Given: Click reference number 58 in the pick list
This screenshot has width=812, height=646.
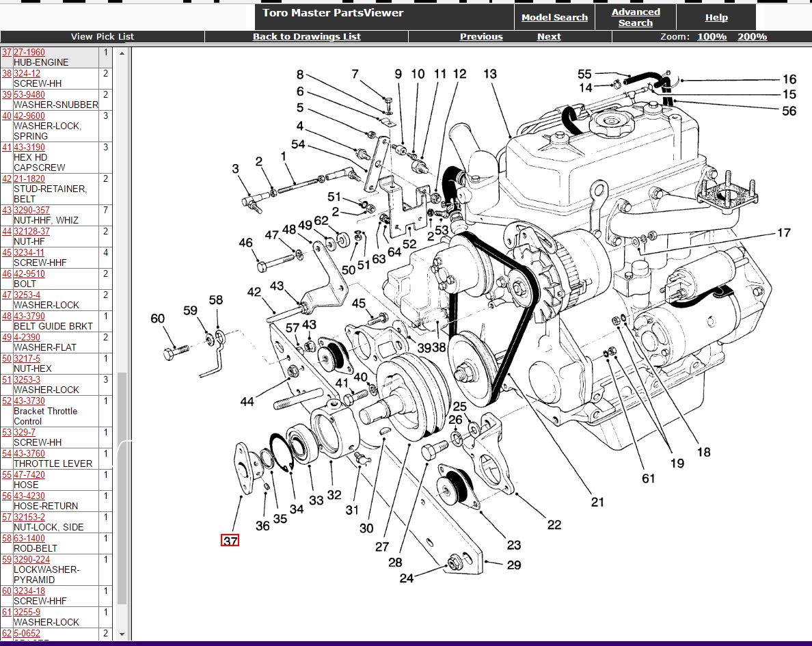Looking at the screenshot, I should 6,538.
